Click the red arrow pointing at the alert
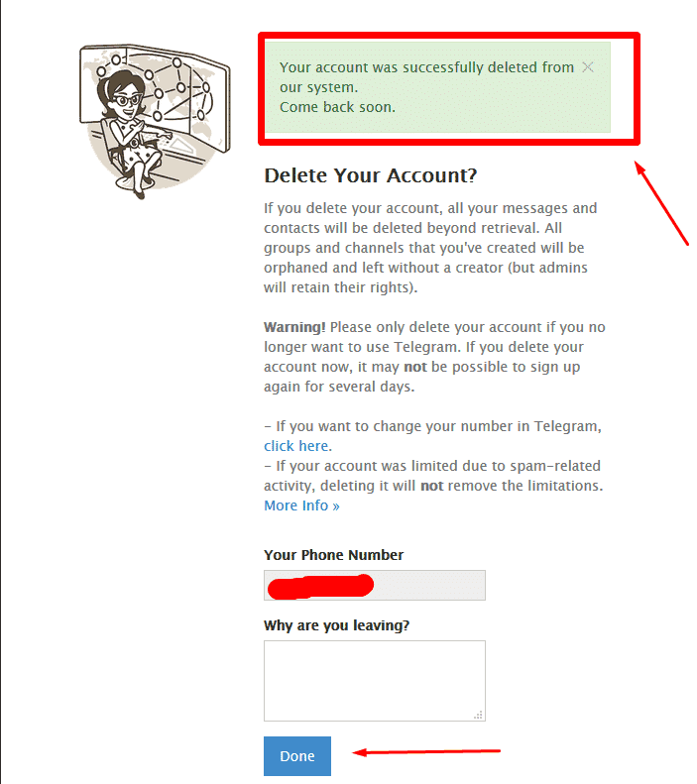Image resolution: width=697 pixels, height=784 pixels. [x=661, y=202]
